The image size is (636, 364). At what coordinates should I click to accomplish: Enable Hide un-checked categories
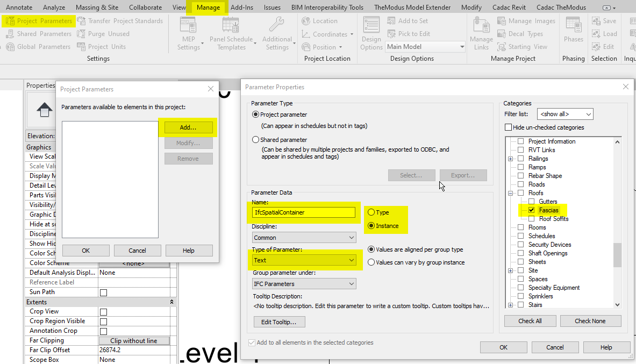point(508,126)
